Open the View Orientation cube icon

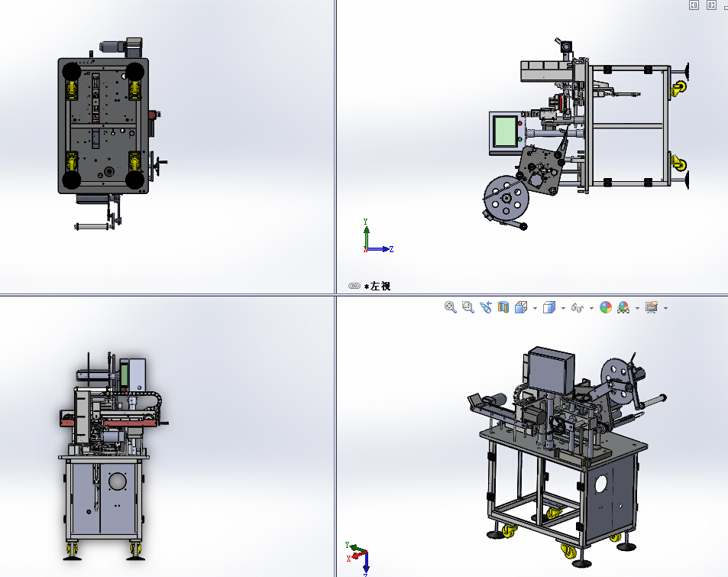coord(521,307)
